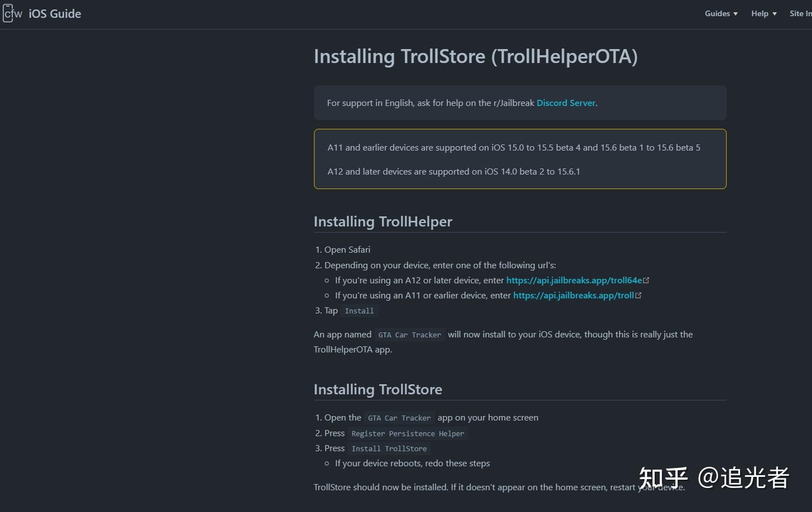Click the Installing TrollStore (TrollHelperOTA) page title
The height and width of the screenshot is (512, 812).
[475, 56]
